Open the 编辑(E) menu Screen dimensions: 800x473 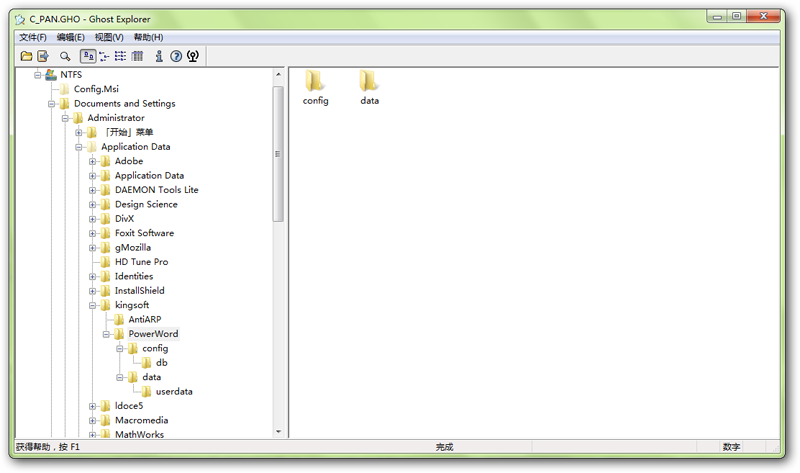point(70,37)
